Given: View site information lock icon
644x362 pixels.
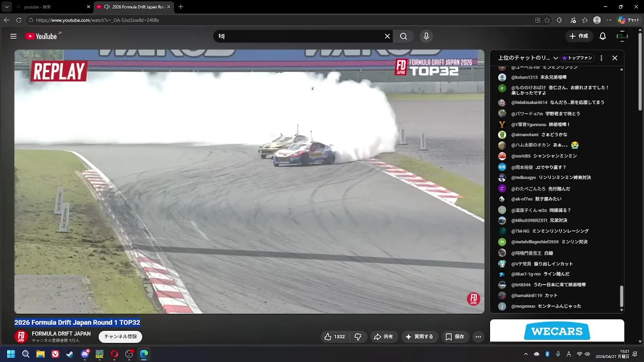Looking at the screenshot, I should (31, 20).
